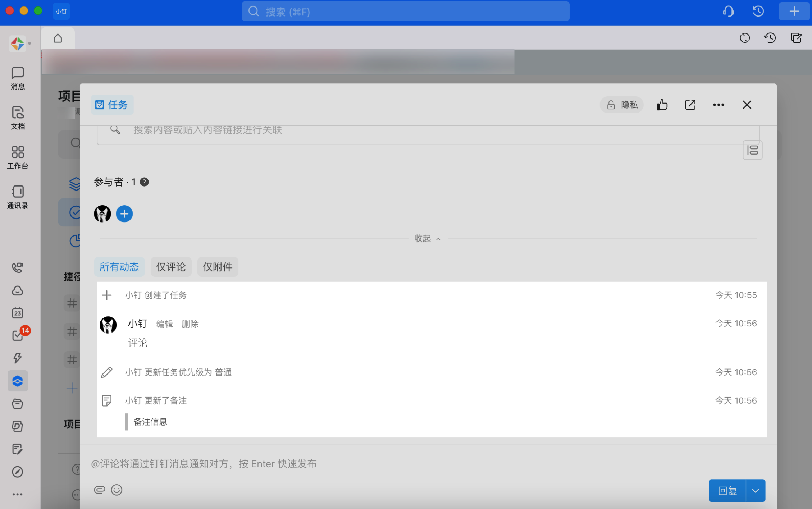Viewport: 812px width, 509px height.
Task: Click the '小钉 更新任务优先级为 普通' entry
Action: pyautogui.click(x=178, y=372)
